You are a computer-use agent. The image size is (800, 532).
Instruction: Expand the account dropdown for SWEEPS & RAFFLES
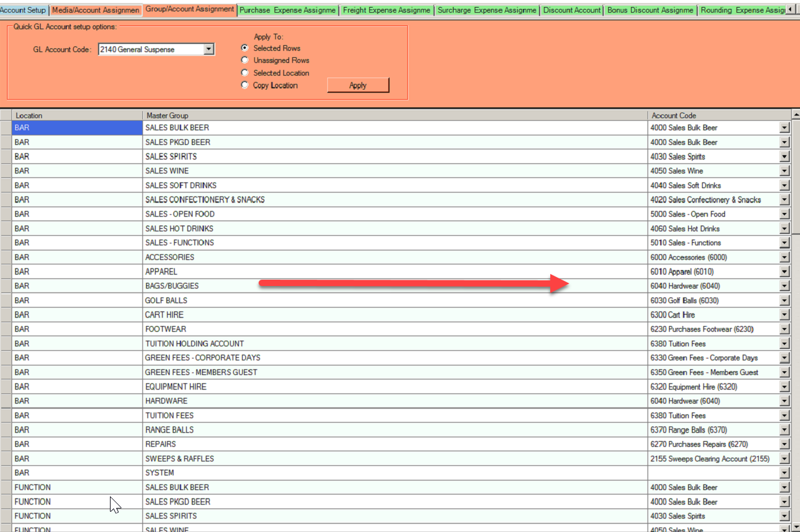click(785, 458)
